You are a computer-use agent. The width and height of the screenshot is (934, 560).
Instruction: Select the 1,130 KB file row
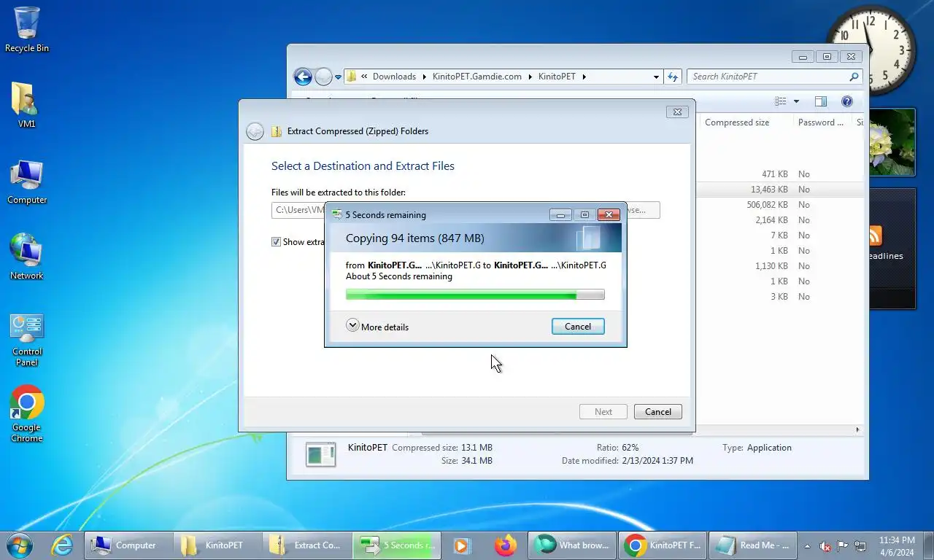pyautogui.click(x=781, y=266)
